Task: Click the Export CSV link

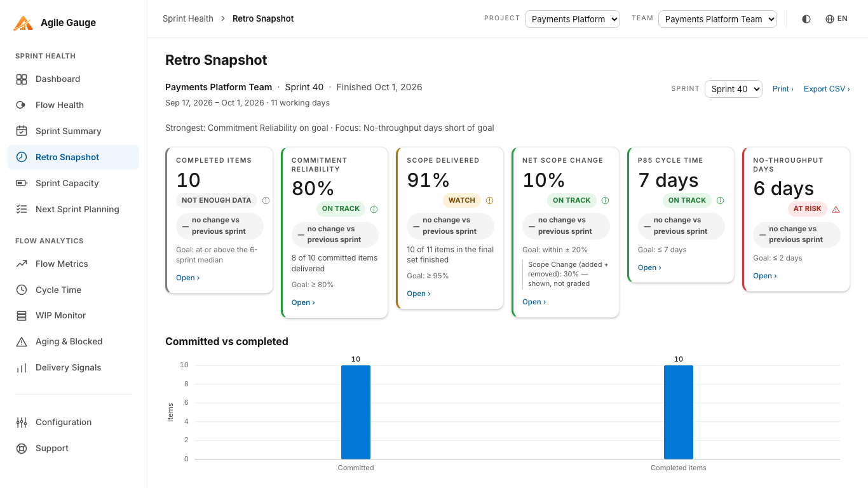Action: [x=827, y=89]
